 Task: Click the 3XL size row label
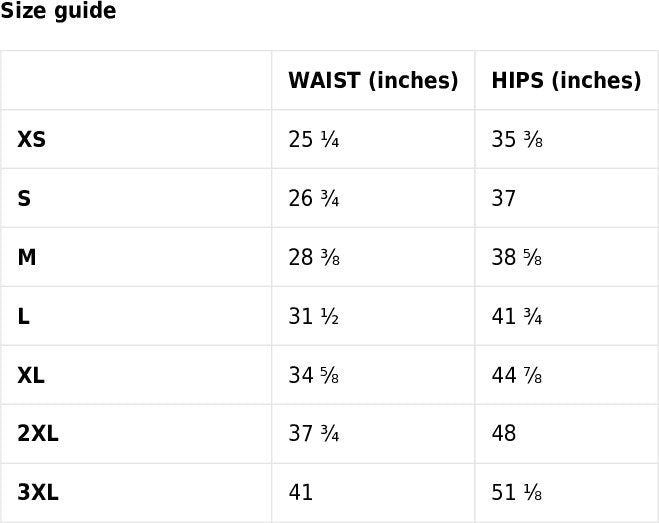click(x=38, y=493)
